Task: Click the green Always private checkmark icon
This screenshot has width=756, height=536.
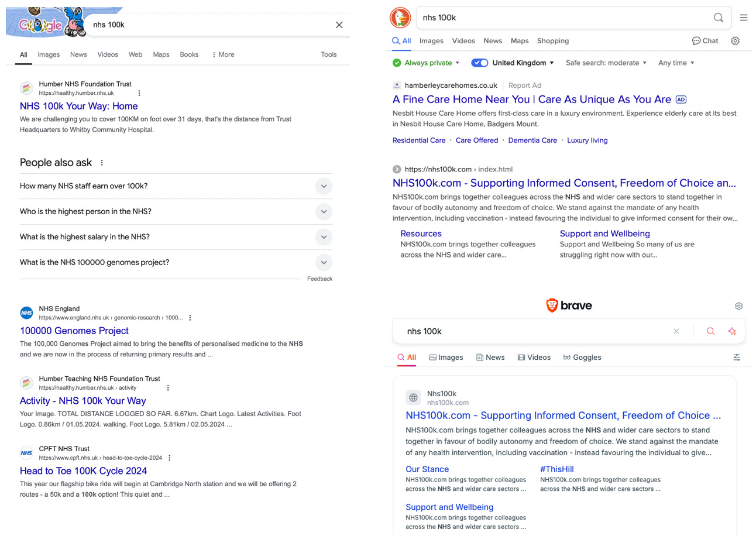Action: click(397, 63)
